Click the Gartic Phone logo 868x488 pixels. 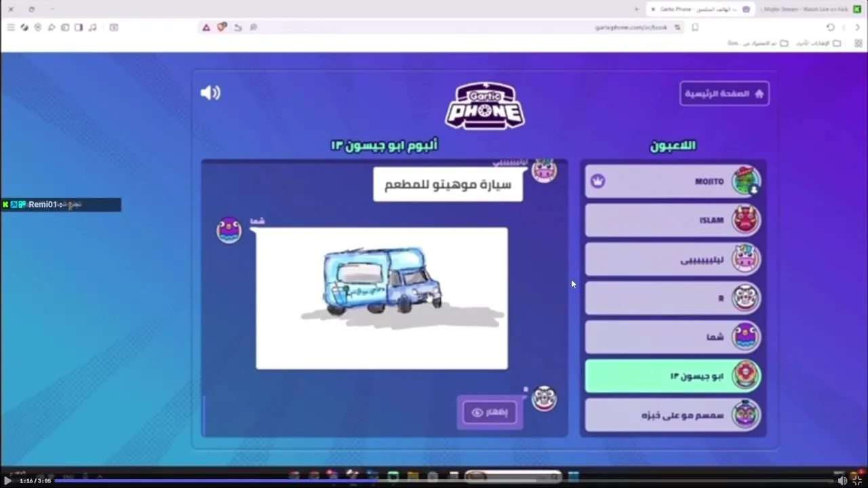[485, 106]
